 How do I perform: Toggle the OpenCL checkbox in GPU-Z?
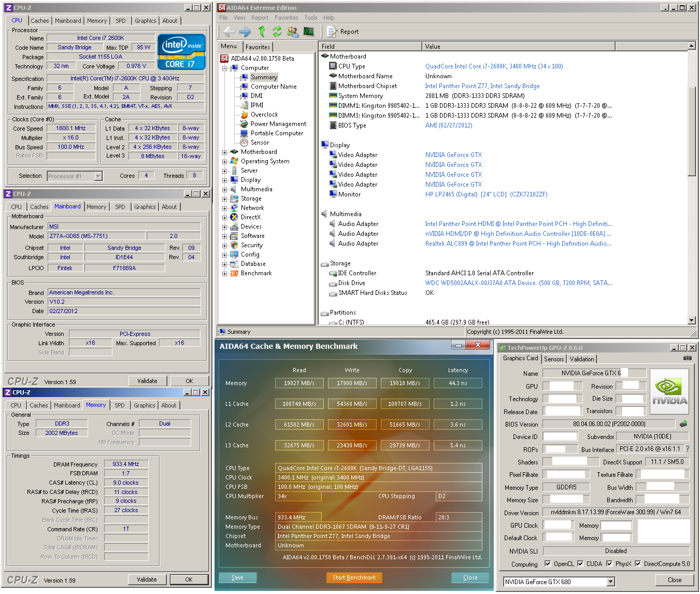(x=548, y=563)
